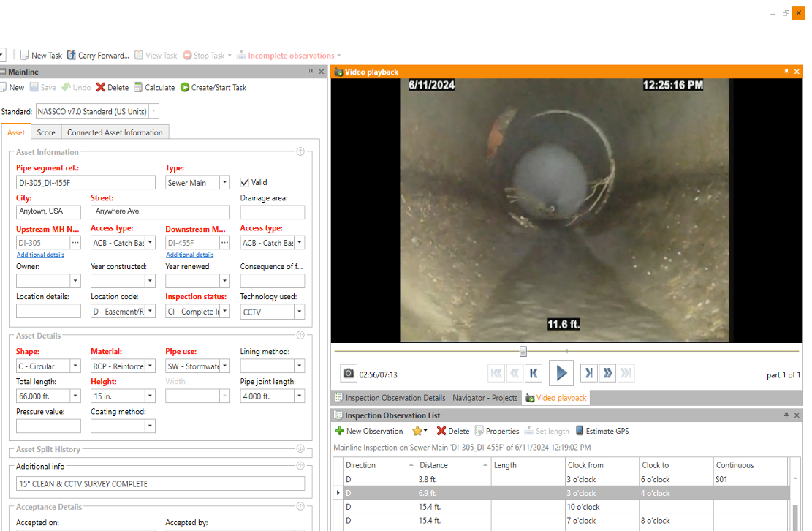Click the Calculate toolbar icon
Viewport: 812px width, 531px height.
tap(138, 88)
